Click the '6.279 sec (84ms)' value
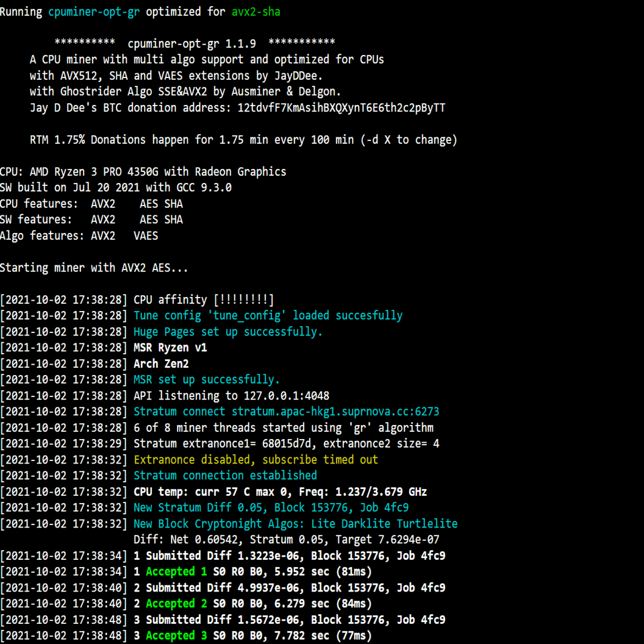This screenshot has width=644, height=644. pos(323,604)
